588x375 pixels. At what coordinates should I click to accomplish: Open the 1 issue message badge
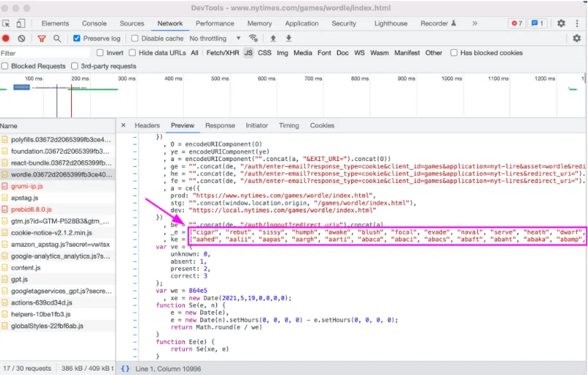click(x=537, y=23)
